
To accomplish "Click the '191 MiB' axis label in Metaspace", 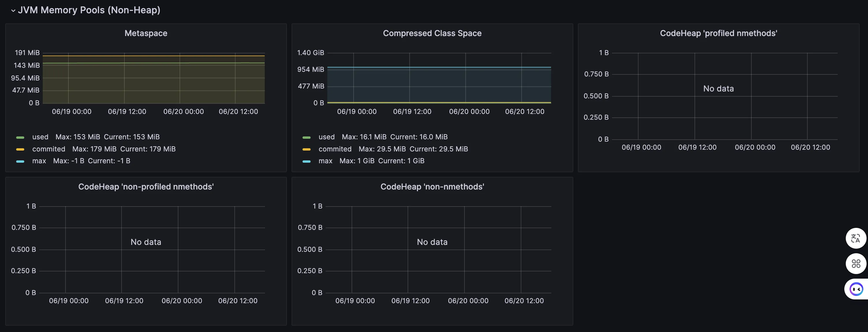I will (27, 52).
